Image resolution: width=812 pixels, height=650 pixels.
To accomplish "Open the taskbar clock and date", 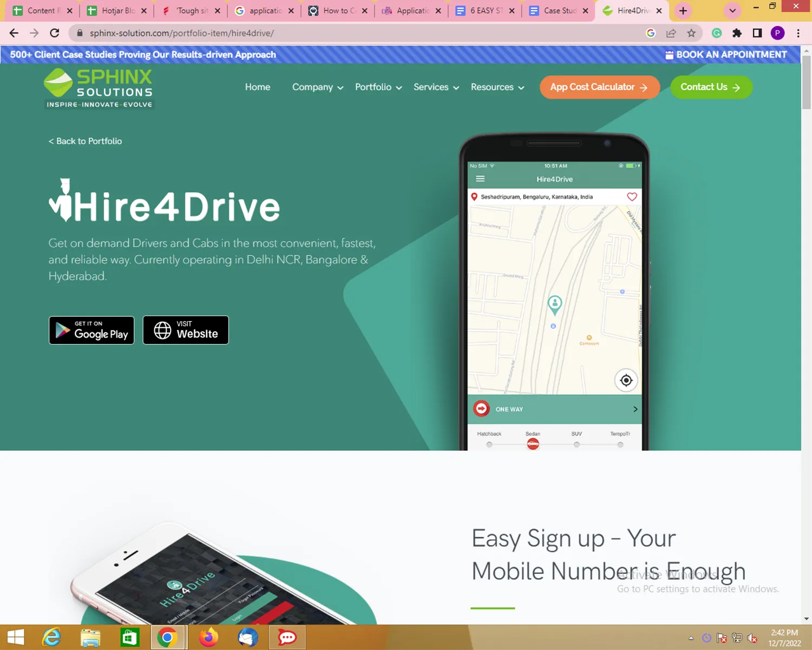I will (784, 638).
